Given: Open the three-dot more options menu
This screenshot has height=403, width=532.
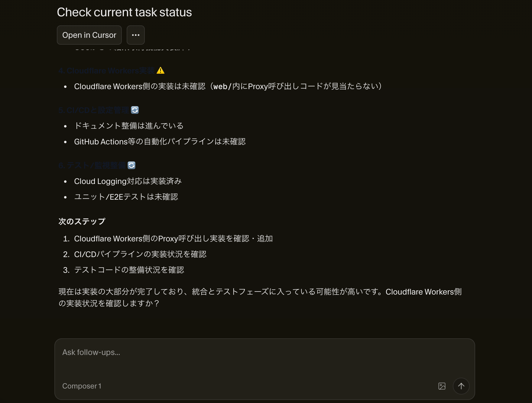Looking at the screenshot, I should coord(135,35).
